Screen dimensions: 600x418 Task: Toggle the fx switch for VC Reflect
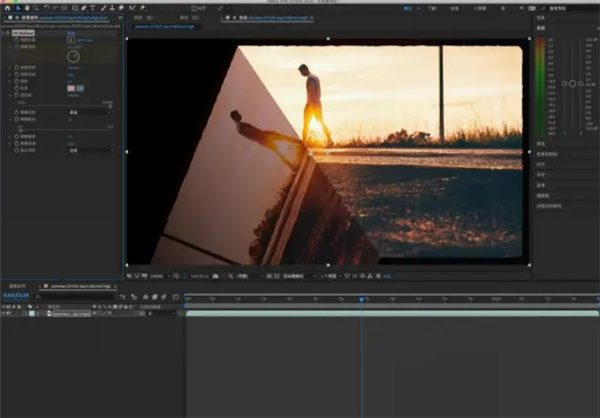8,33
